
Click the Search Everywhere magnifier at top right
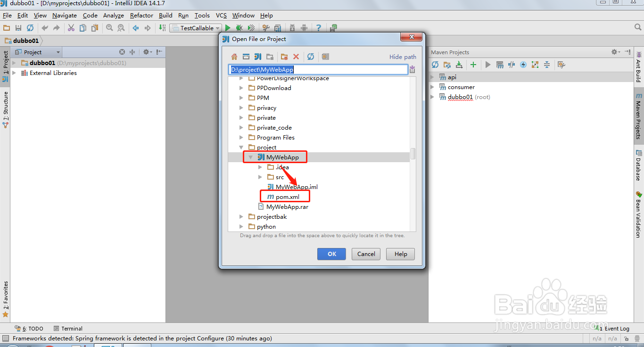(x=637, y=28)
